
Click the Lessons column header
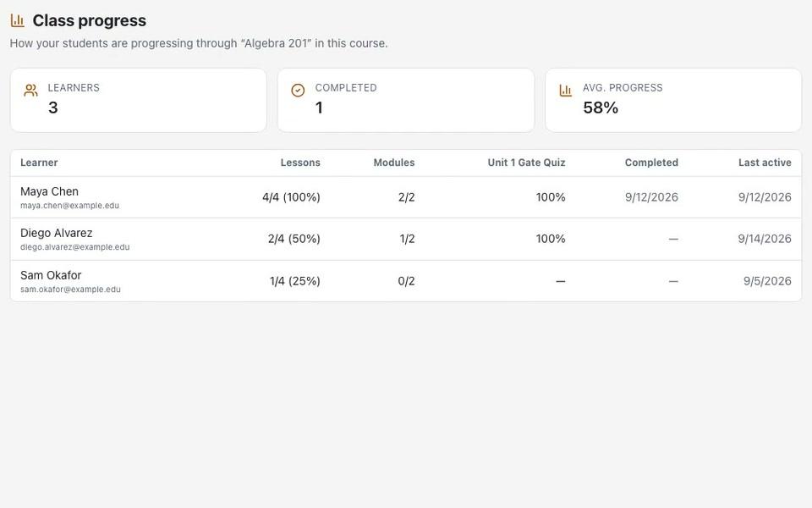point(300,163)
